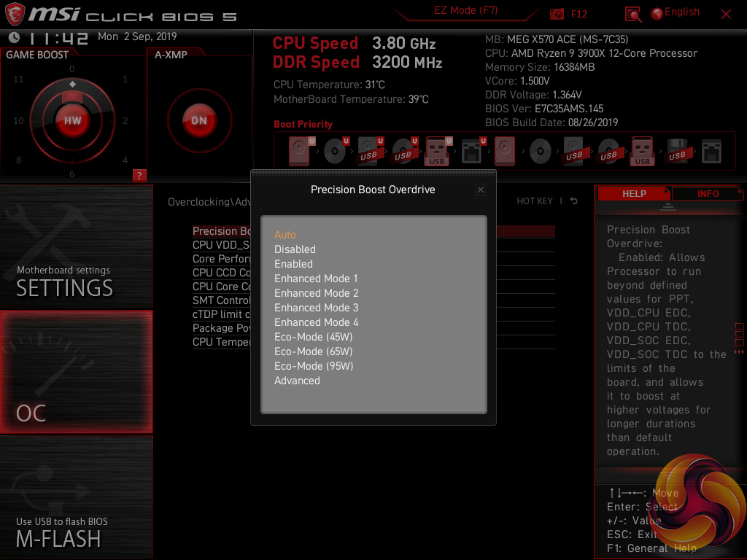The height and width of the screenshot is (560, 747).
Task: Open the HELP tab
Action: [x=634, y=193]
